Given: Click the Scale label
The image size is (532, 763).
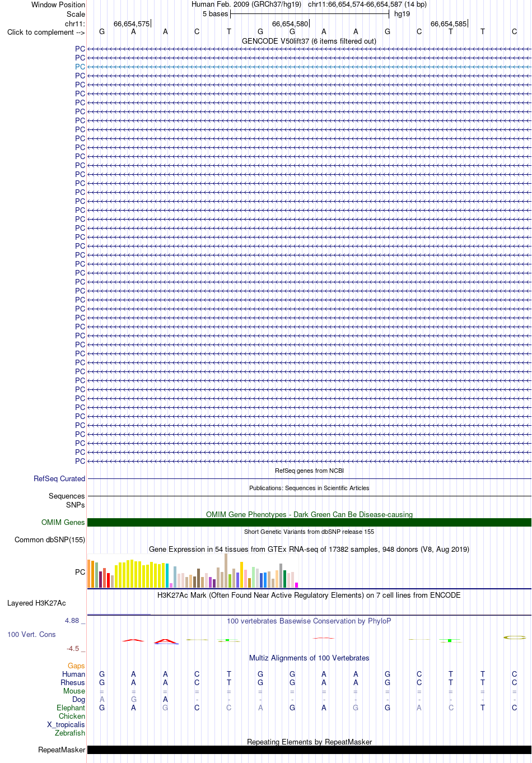Looking at the screenshot, I should tap(76, 14).
